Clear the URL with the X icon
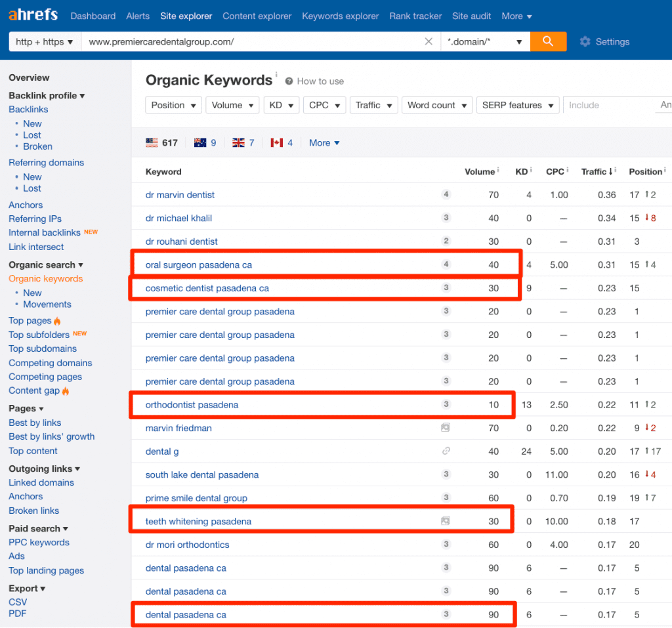 point(428,41)
